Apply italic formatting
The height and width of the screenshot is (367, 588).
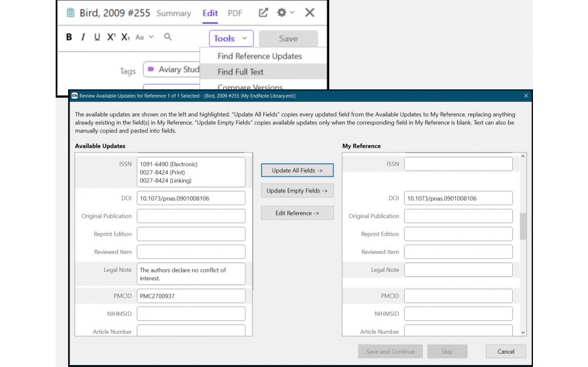point(83,38)
